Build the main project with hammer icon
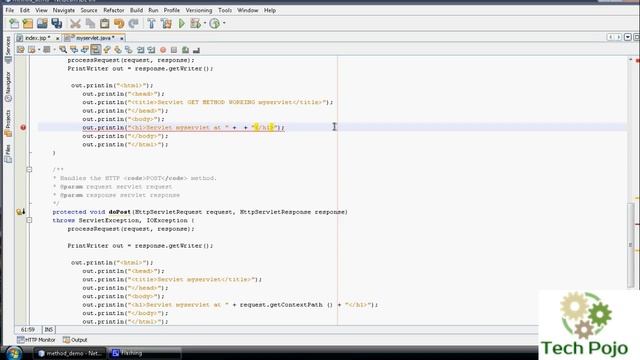 point(151,23)
